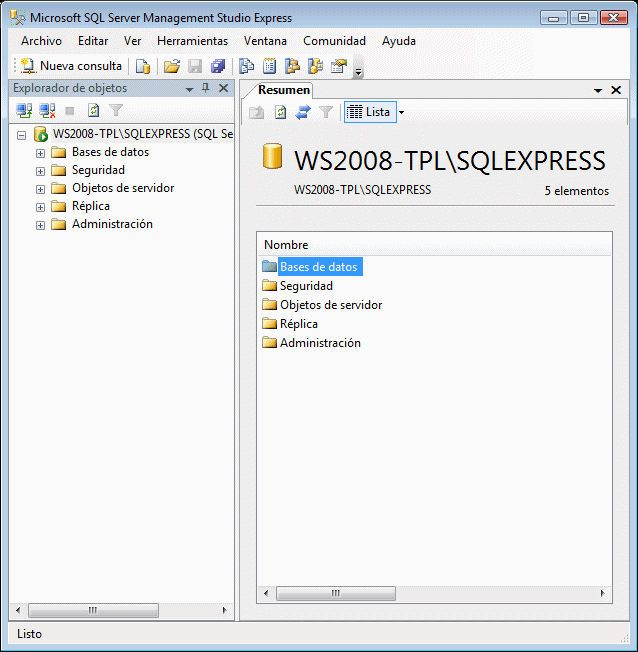Click the up-folder icon in Resumen toolbar
The width and height of the screenshot is (638, 652).
pos(257,112)
